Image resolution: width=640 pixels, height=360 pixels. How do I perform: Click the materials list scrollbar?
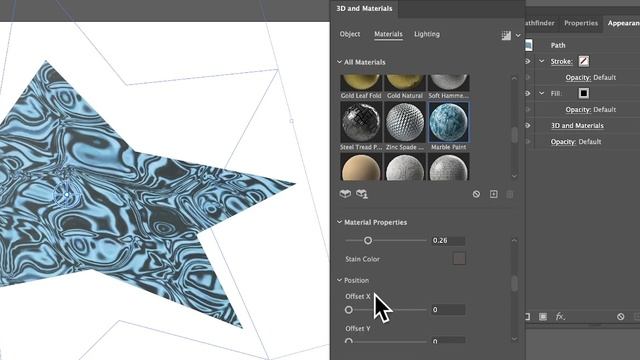(514, 135)
